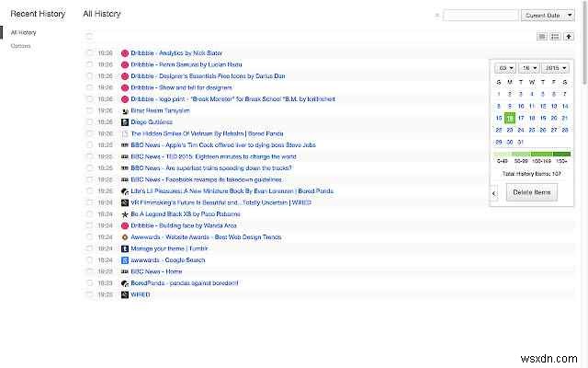Click Dribbble favicon beside Analytics by Nick Slater
This screenshot has width=588, height=368.
click(125, 53)
